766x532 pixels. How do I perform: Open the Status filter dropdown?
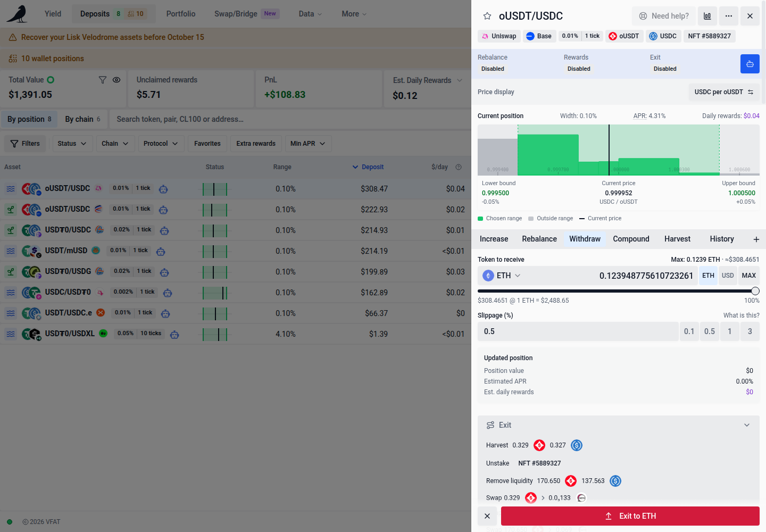pyautogui.click(x=72, y=144)
